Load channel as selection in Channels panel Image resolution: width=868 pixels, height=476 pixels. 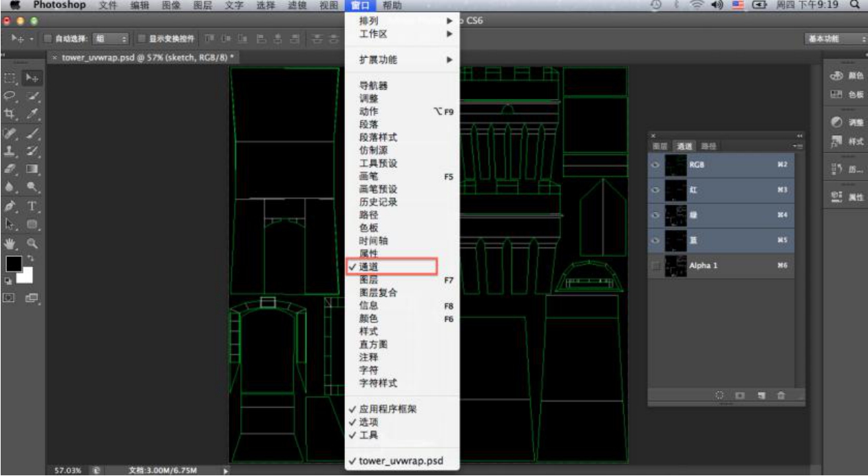(x=719, y=396)
